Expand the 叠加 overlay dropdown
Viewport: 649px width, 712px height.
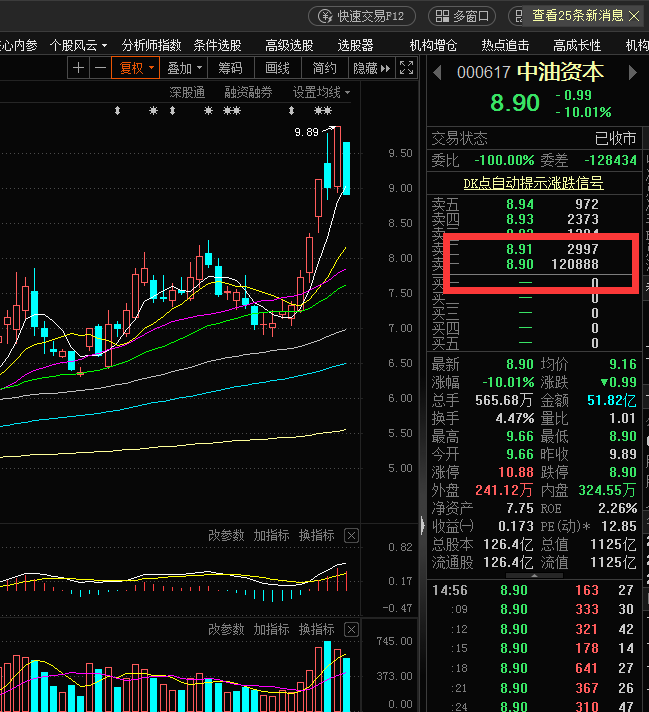coord(184,68)
